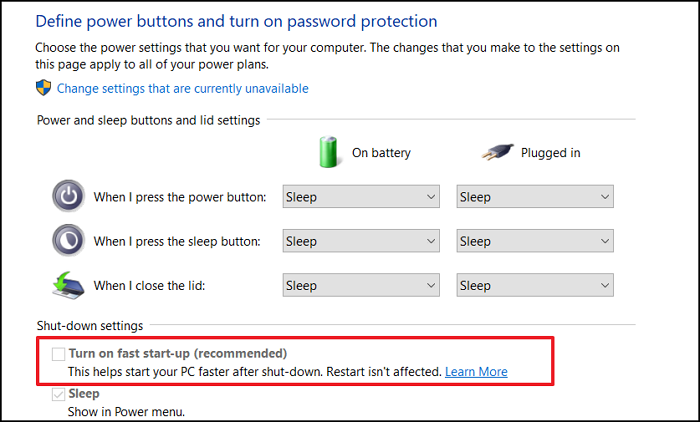This screenshot has height=422, width=700.
Task: Click the laptop lid close icon
Action: pyautogui.click(x=68, y=285)
